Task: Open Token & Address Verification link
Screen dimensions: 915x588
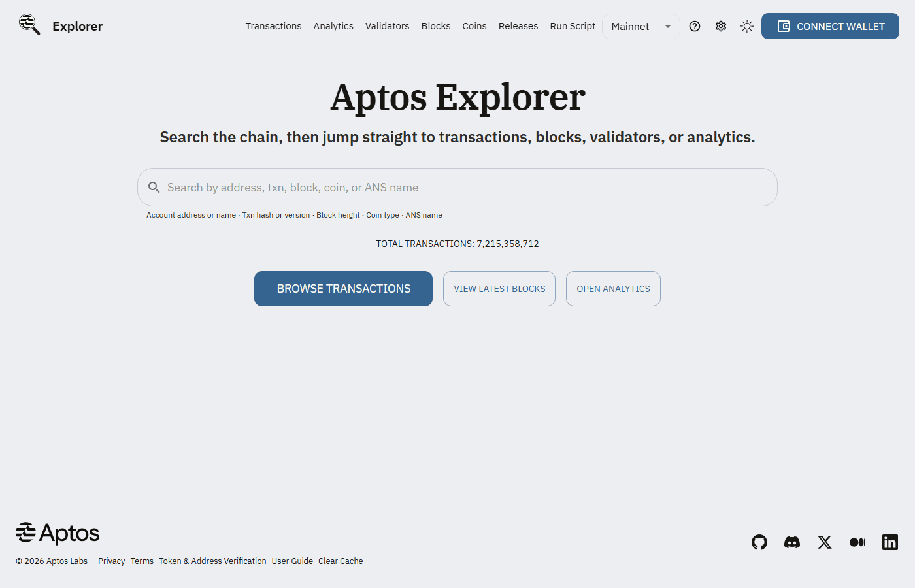Action: 212,561
